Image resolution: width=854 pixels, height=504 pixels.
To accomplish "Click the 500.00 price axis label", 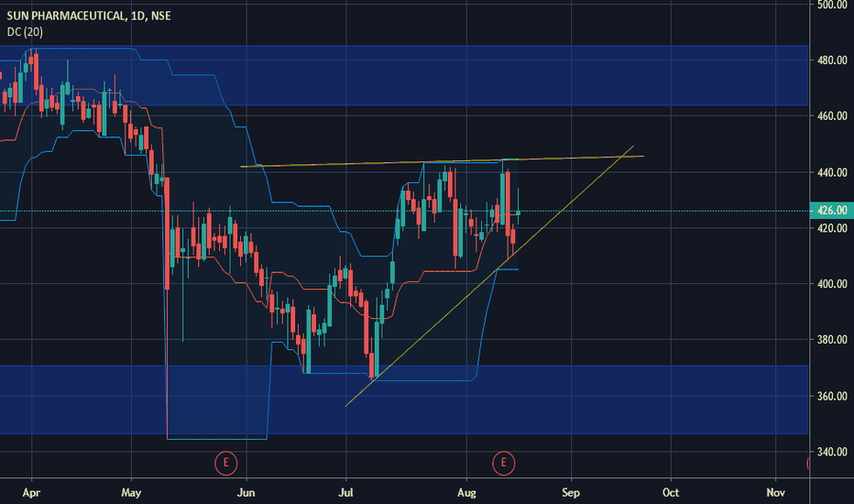I will (x=832, y=5).
